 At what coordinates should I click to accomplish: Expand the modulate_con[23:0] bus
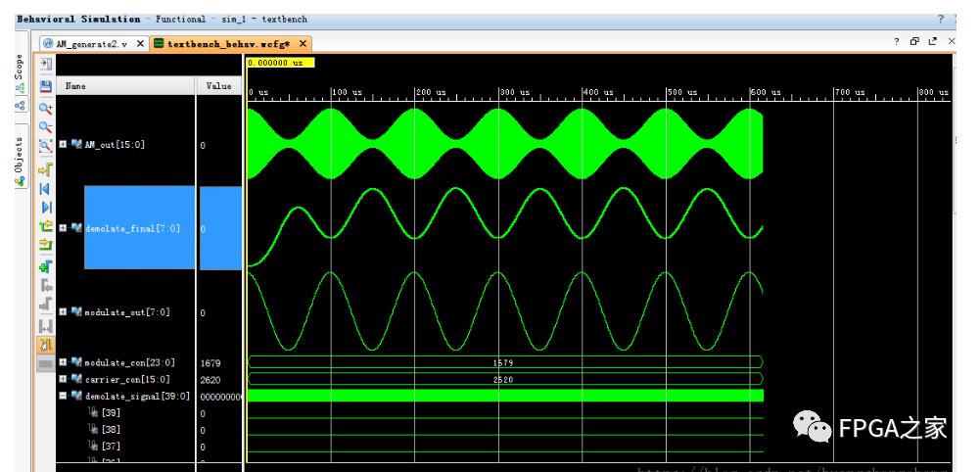pos(64,362)
